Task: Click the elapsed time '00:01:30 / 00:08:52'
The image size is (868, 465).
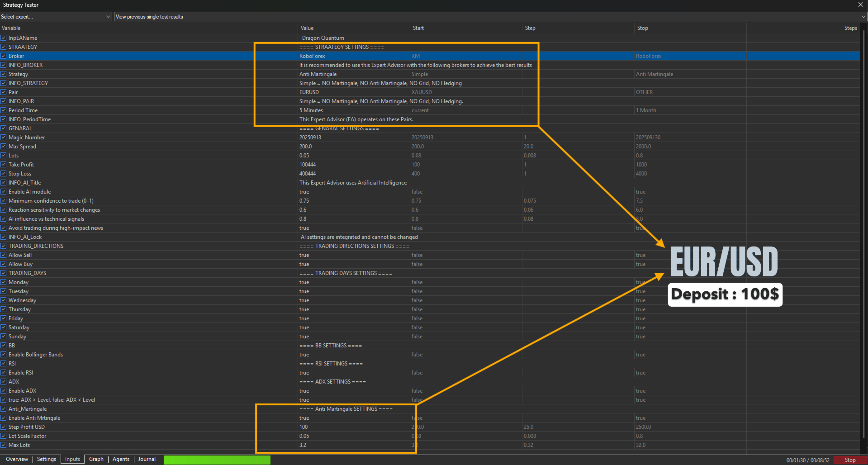Action: (808, 460)
